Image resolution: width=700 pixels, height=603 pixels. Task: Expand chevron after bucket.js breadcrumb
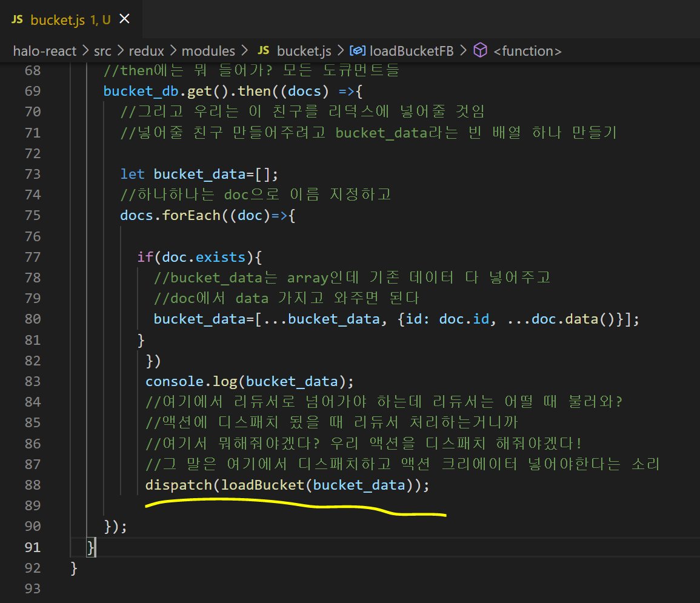(x=341, y=50)
